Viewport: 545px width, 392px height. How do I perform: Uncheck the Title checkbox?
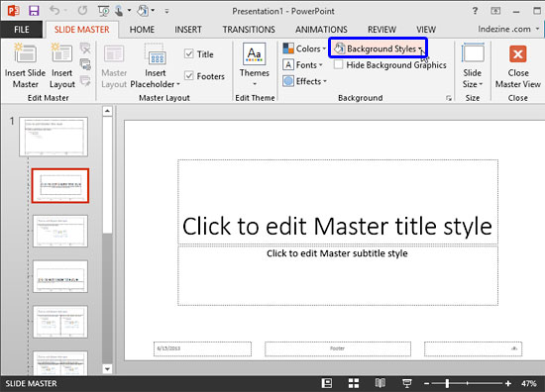point(188,53)
